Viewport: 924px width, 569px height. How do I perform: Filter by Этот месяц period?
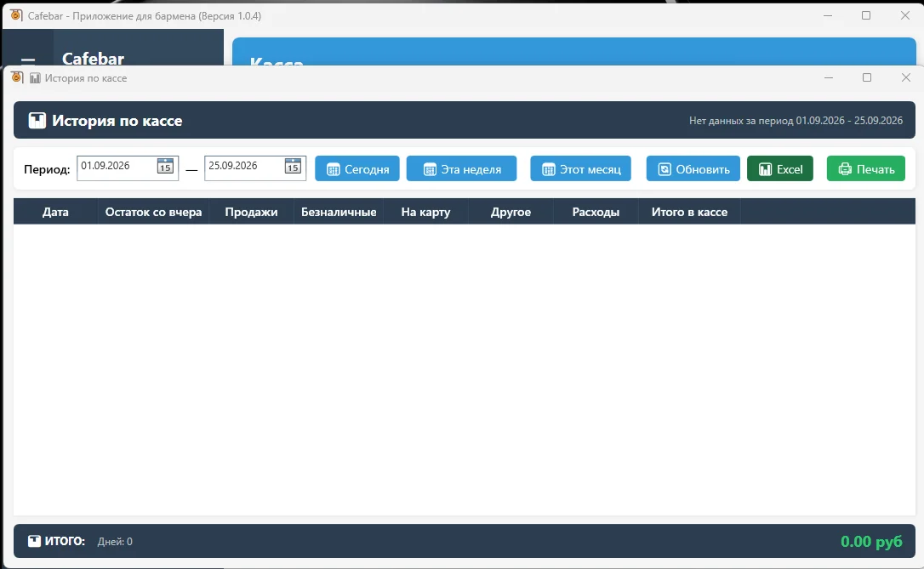(x=580, y=169)
